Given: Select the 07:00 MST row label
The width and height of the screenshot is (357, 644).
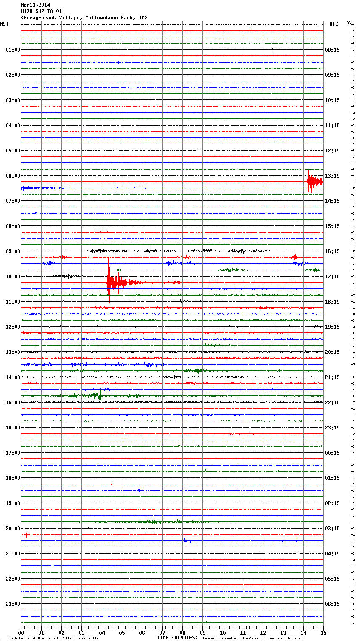Looking at the screenshot, I should (13, 201).
